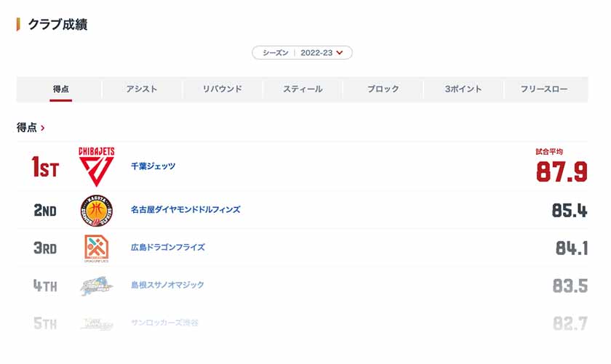The width and height of the screenshot is (611, 364).
Task: Click the Hiroshima Dragonflies logo
Action: pos(96,248)
